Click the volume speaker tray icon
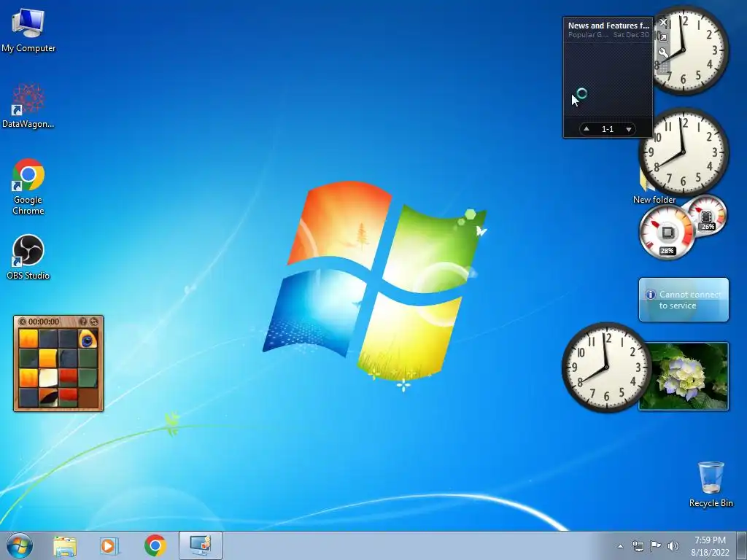This screenshot has height=560, width=747. tap(673, 546)
